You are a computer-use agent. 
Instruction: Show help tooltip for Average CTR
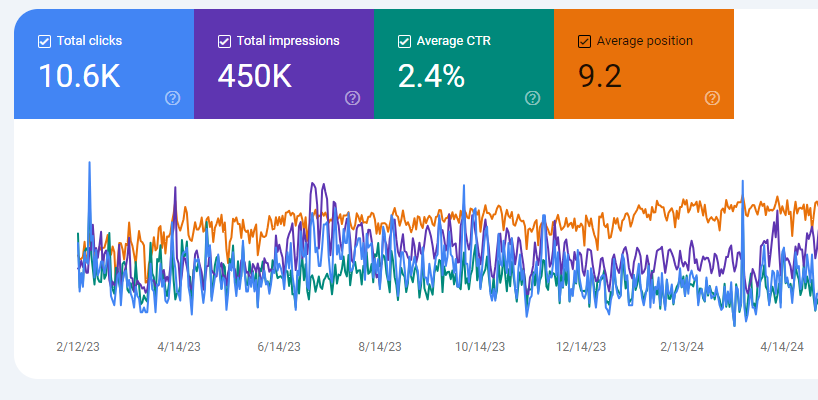pos(532,98)
